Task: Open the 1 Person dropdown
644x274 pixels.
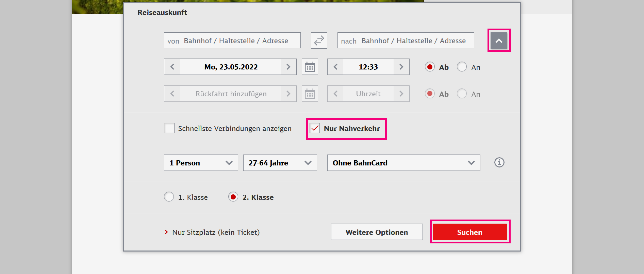Action: 201,163
